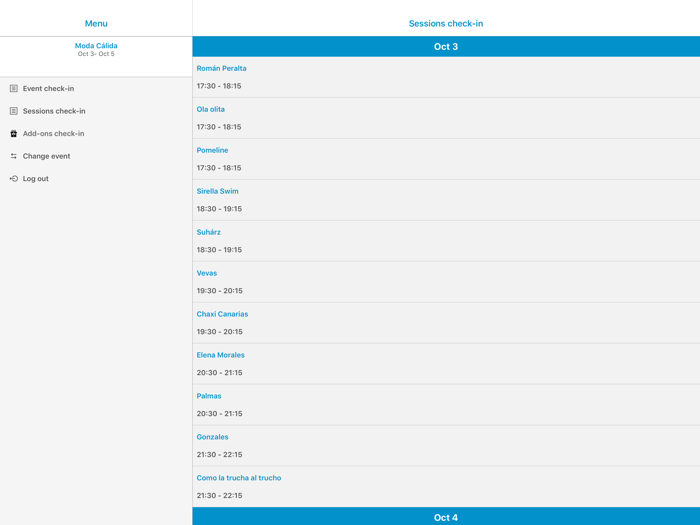The image size is (700, 525).
Task: Click the 18:30 - 19:15 time under Suhárz
Action: click(219, 250)
